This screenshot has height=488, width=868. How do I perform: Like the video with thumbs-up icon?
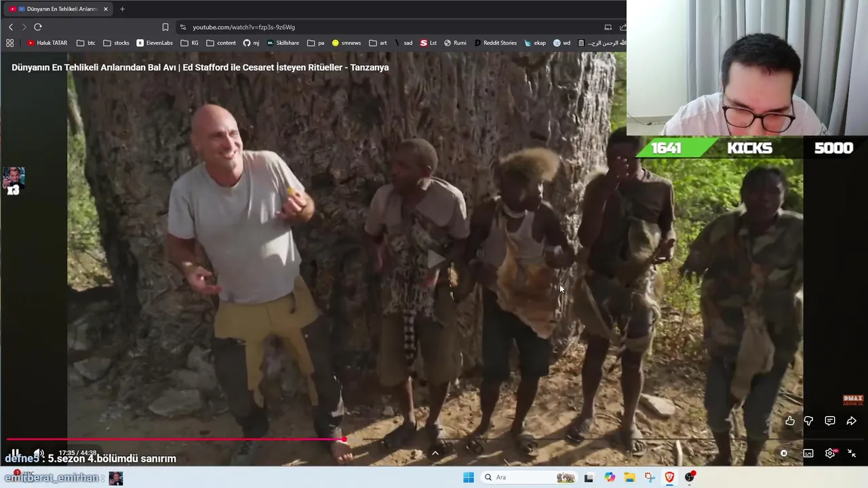tap(790, 421)
